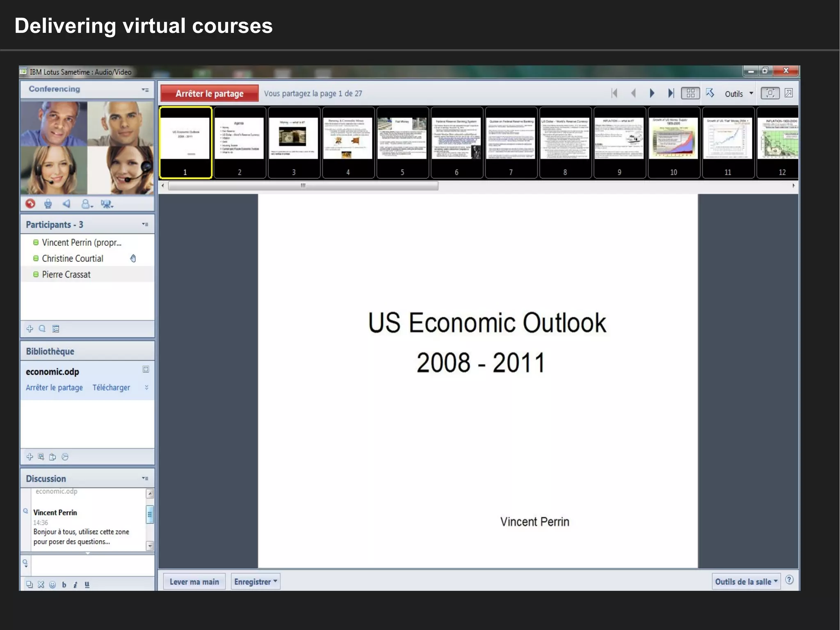Open shared content in detached window icon
Viewport: 840px width, 630px height.
[x=788, y=93]
